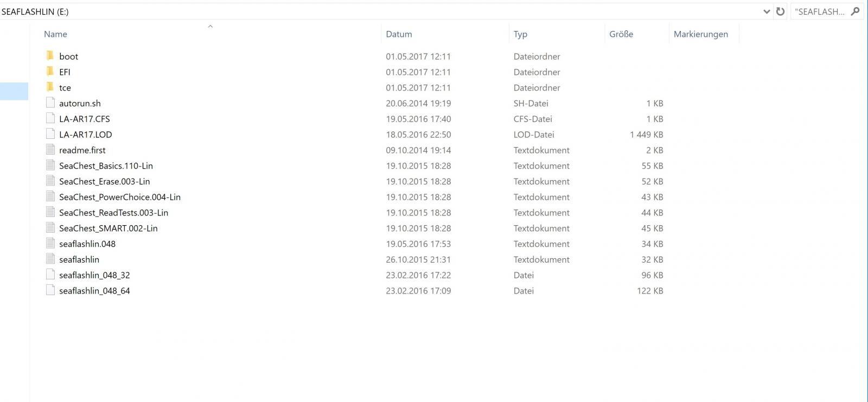Image resolution: width=868 pixels, height=402 pixels.
Task: Click the date 23.02.2016 17:22
Action: (418, 275)
